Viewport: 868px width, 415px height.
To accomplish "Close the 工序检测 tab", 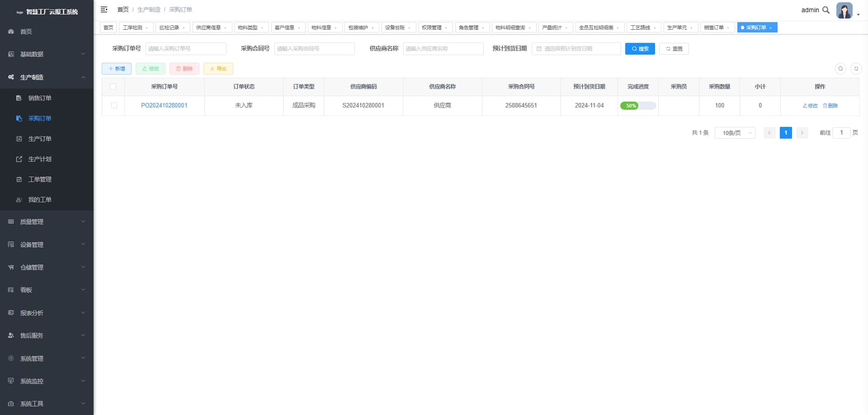I will (147, 28).
